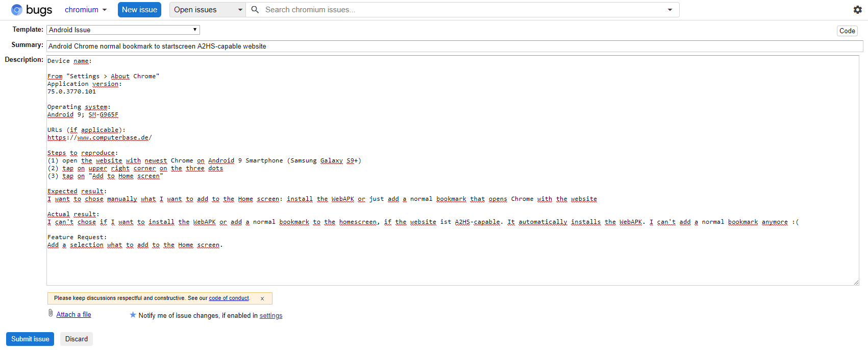
Task: Submit the issue
Action: coord(30,339)
